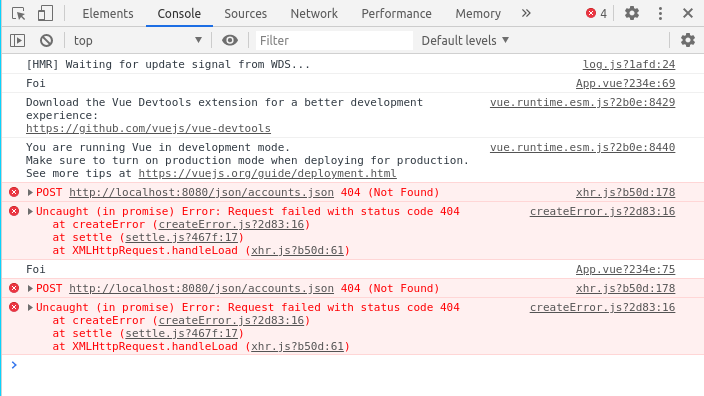
Task: Open the vue-devtools GitHub link
Action: 148,128
